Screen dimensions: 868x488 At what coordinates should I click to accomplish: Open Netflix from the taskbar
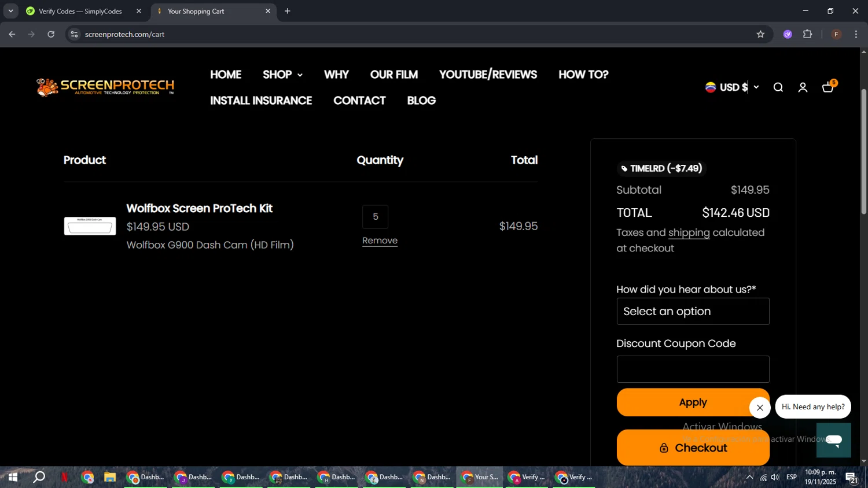point(64,478)
